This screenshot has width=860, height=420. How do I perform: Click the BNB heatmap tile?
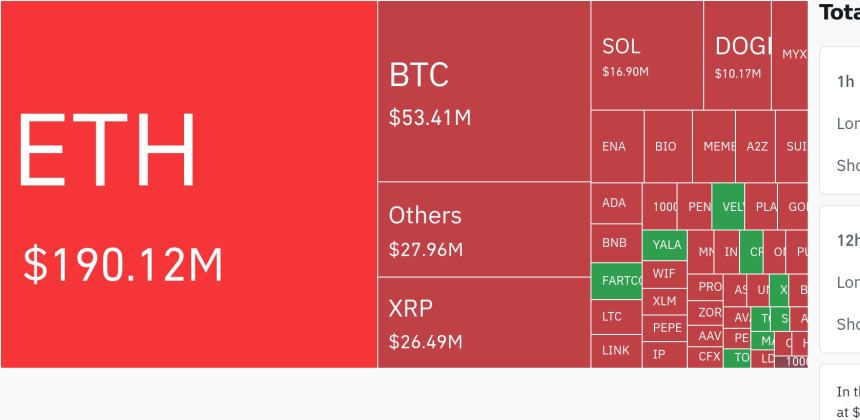pyautogui.click(x=615, y=242)
